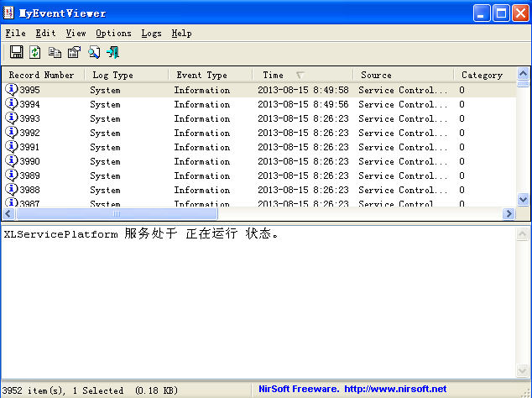Click the horizontal scrollbar right arrow
Screen dimensions: 532x398
pos(509,214)
